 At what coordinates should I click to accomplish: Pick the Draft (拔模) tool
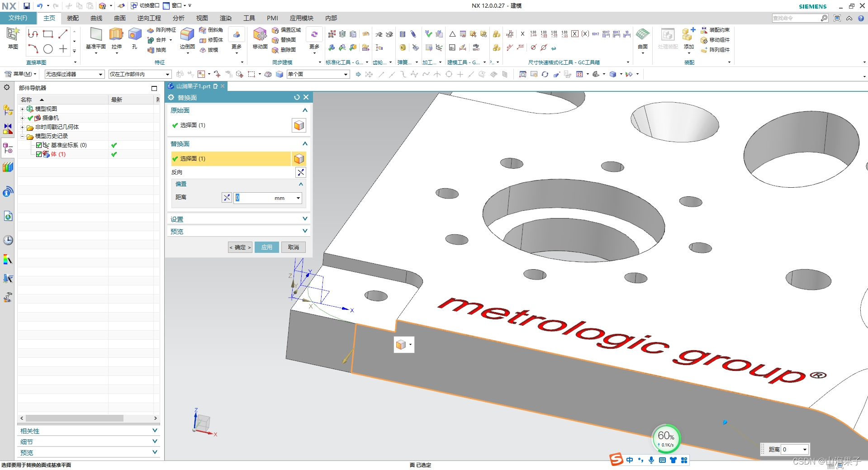[209, 50]
